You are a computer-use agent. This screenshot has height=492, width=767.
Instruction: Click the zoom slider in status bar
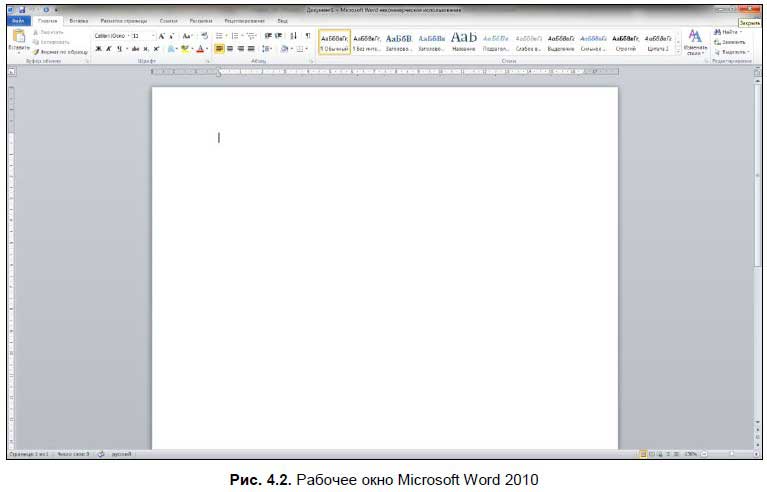[731, 454]
